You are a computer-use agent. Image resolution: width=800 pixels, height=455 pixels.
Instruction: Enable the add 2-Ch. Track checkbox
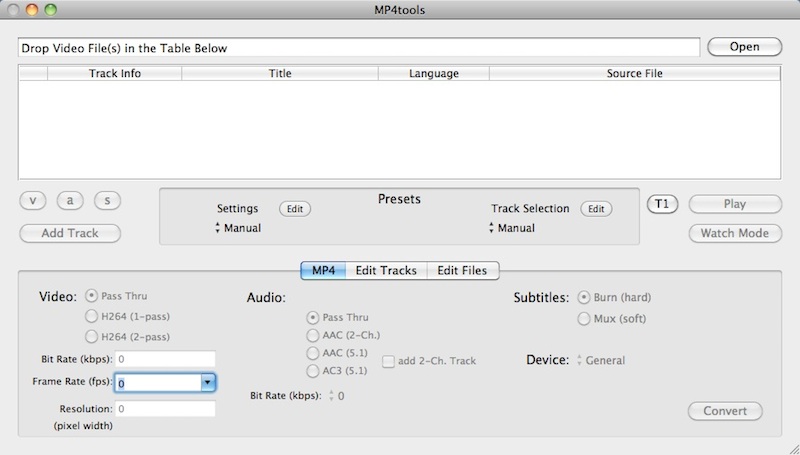(x=388, y=361)
